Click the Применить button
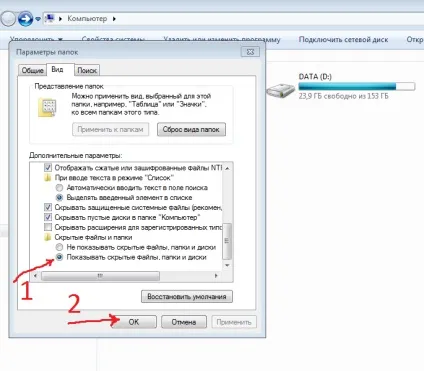The height and width of the screenshot is (371, 424). pos(234,322)
